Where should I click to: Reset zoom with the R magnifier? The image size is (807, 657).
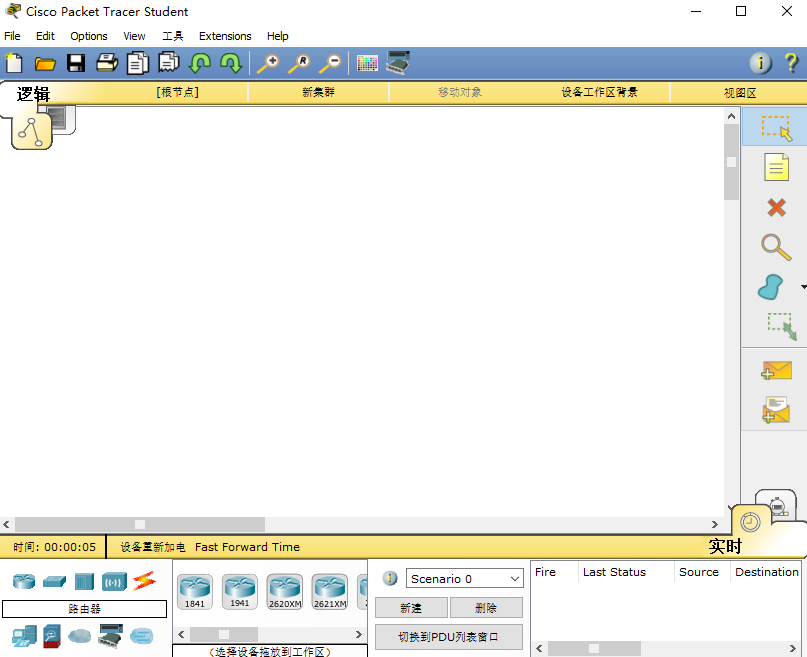(299, 63)
